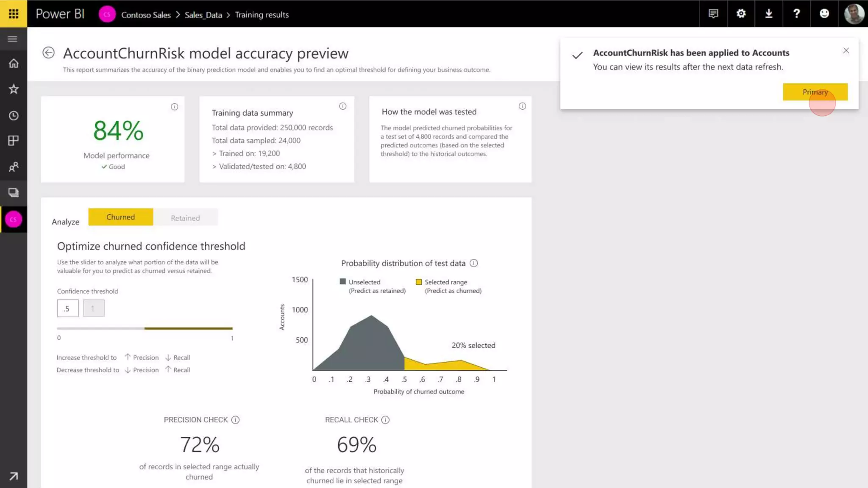Expand the Get Data arrow at bottom-left
868x488 pixels.
click(x=14, y=476)
